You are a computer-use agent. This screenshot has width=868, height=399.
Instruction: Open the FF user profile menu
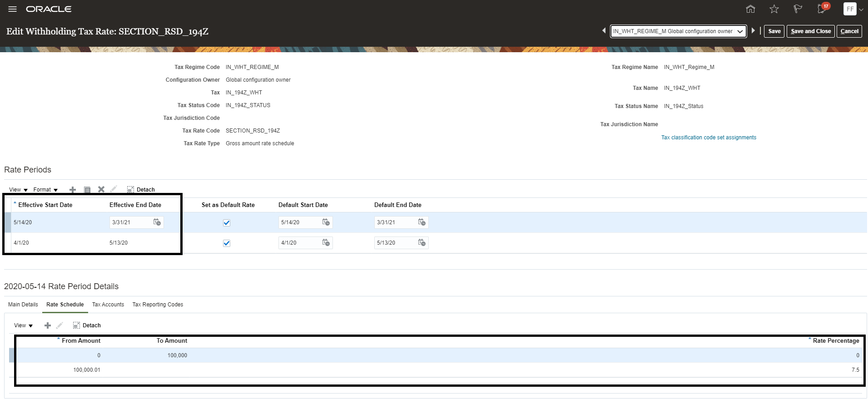tap(853, 9)
